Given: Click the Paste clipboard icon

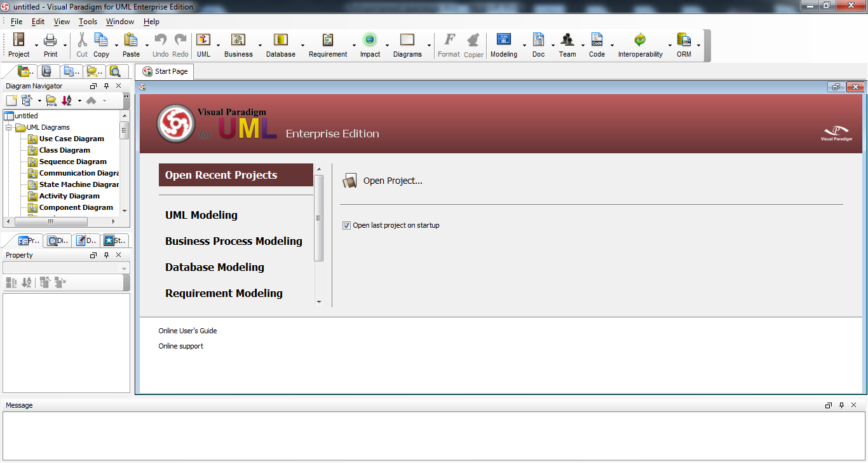Looking at the screenshot, I should [x=131, y=40].
